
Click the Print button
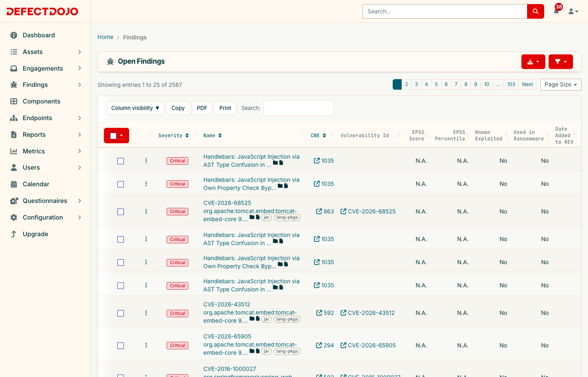point(225,108)
